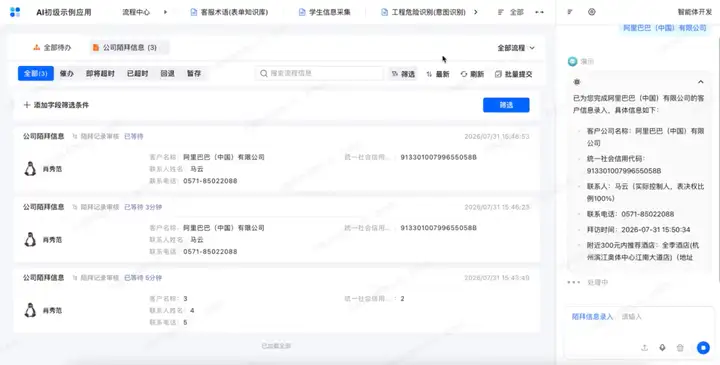Select the 已超时 filter
This screenshot has width=720, height=365.
(x=137, y=73)
